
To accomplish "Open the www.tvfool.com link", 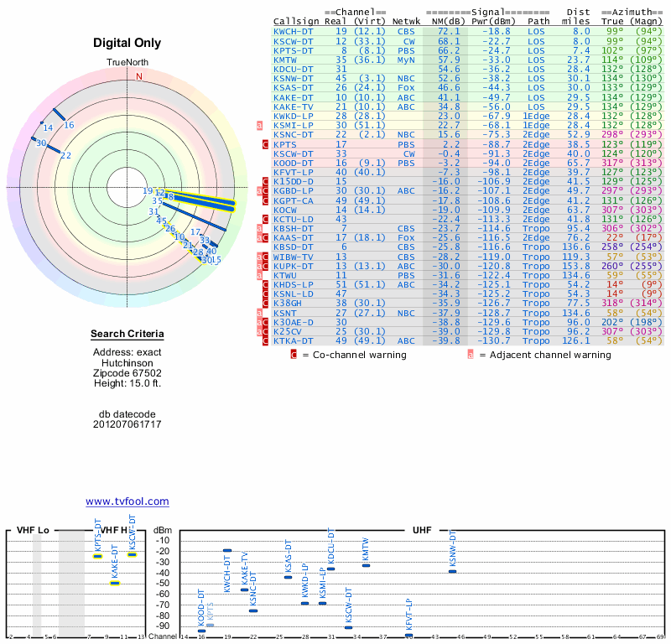I will 127,501.
